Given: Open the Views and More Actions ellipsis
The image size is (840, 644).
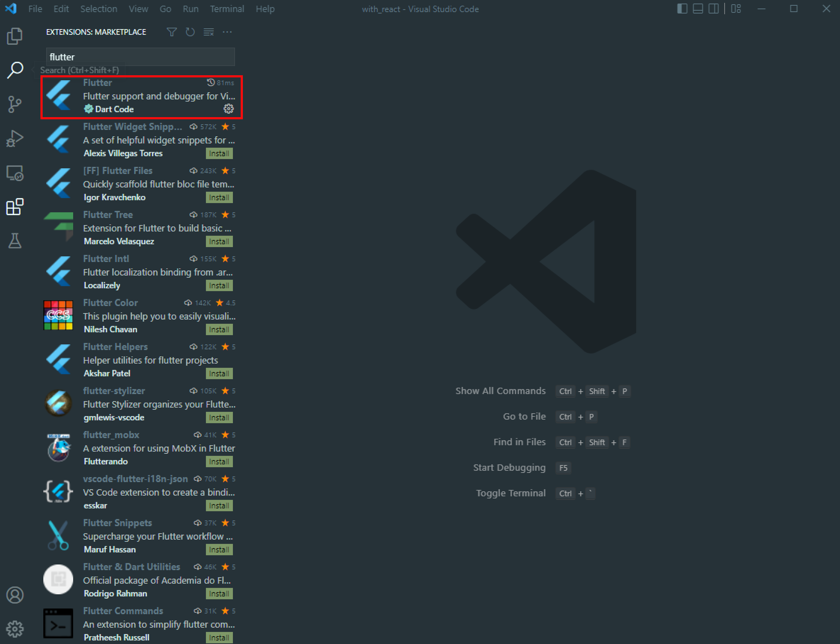Looking at the screenshot, I should 227,32.
